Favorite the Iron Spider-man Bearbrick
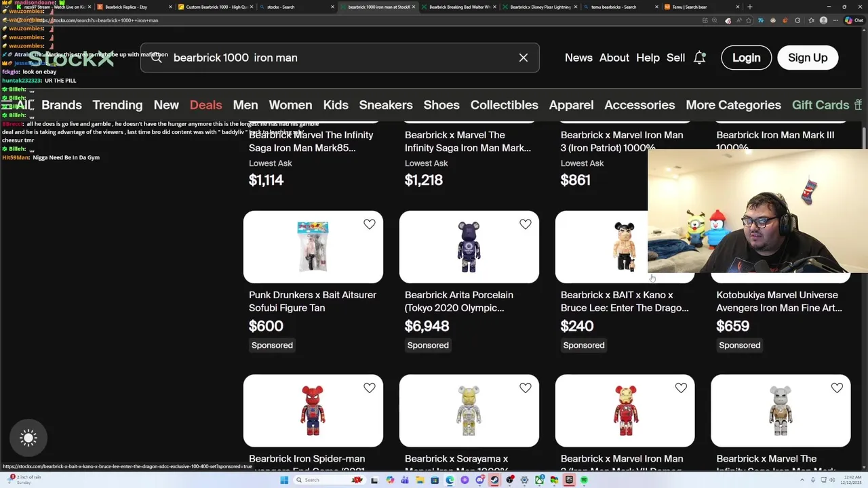 pos(370,388)
